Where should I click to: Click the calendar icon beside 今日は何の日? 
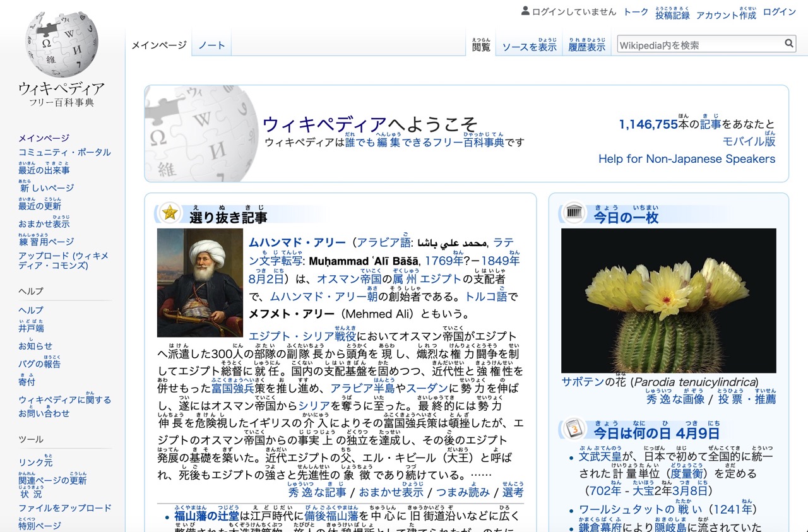click(x=574, y=429)
